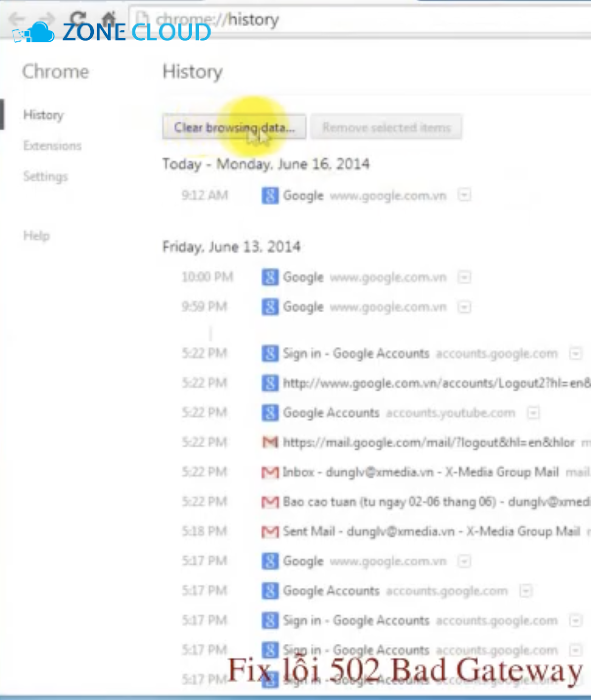Go to Settings in the sidebar
The height and width of the screenshot is (700, 591).
45,176
